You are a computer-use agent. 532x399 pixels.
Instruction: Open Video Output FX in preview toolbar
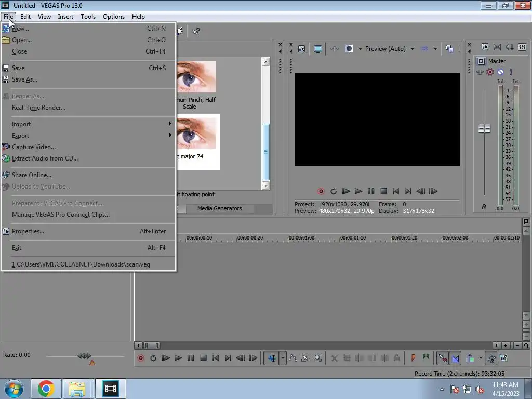tap(335, 49)
